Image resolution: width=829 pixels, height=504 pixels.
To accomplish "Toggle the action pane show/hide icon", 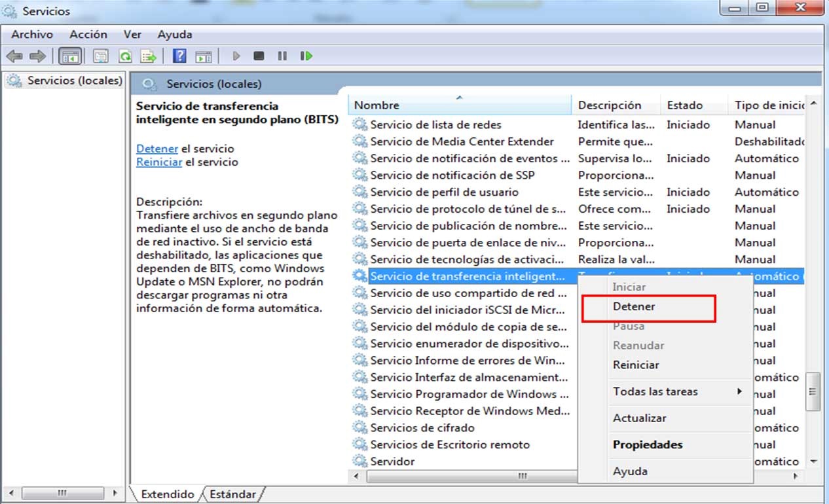I will point(204,56).
